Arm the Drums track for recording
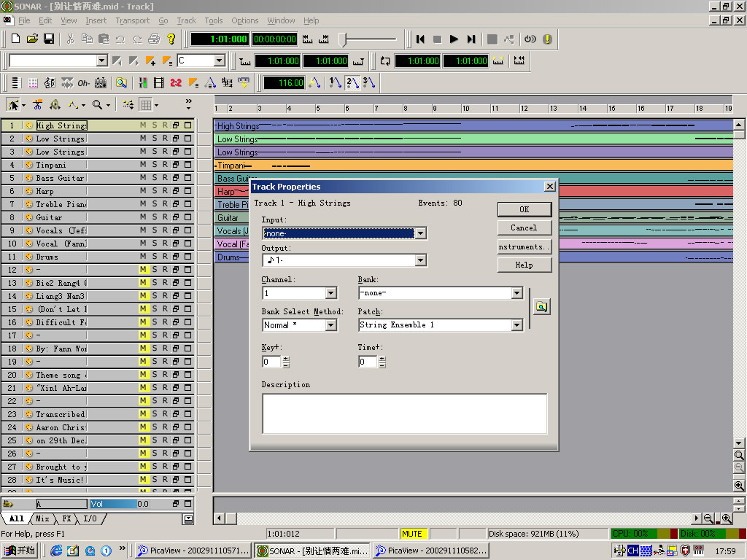 tap(165, 256)
